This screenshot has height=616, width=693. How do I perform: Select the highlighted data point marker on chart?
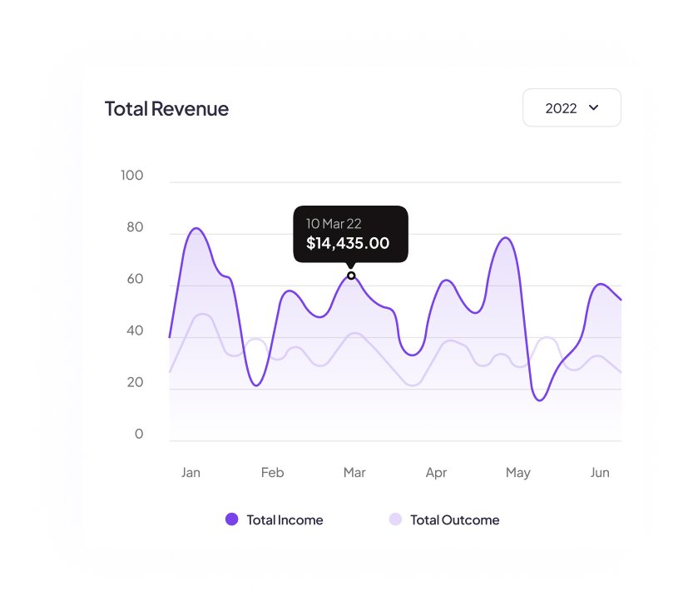pyautogui.click(x=351, y=276)
